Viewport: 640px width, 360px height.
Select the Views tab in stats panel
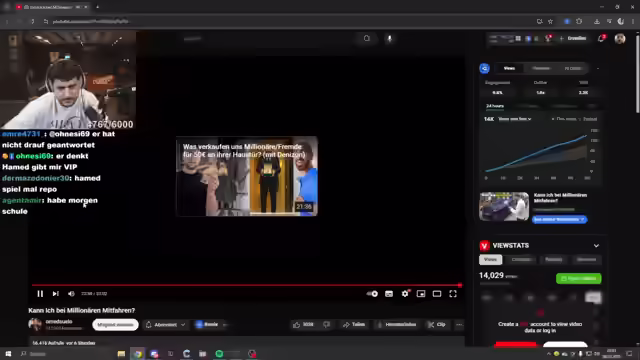[x=509, y=68]
